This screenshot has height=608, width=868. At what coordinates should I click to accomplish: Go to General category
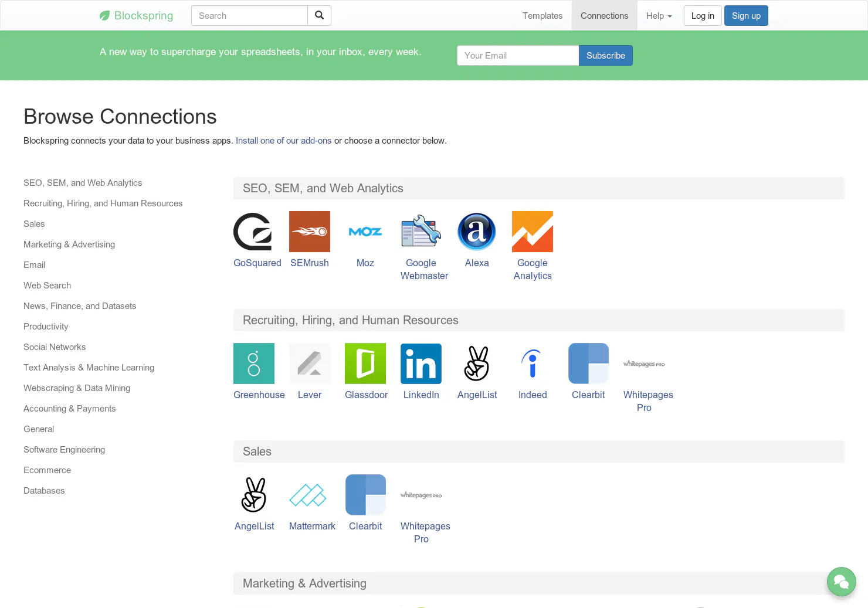point(39,429)
